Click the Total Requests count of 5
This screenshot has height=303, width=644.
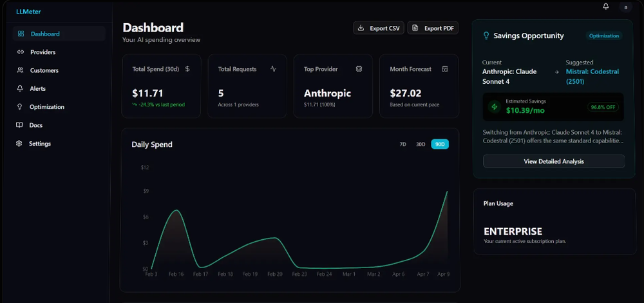pos(221,93)
